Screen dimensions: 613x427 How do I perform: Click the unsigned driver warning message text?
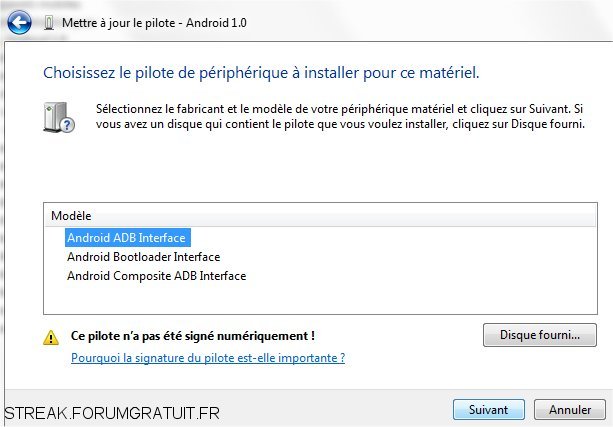tap(193, 336)
